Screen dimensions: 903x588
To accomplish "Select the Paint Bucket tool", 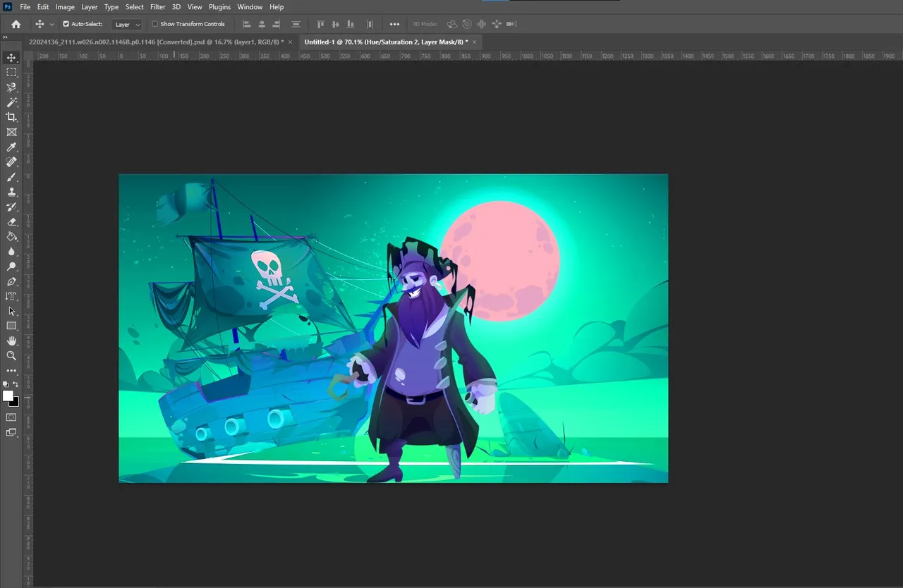I will click(x=11, y=236).
